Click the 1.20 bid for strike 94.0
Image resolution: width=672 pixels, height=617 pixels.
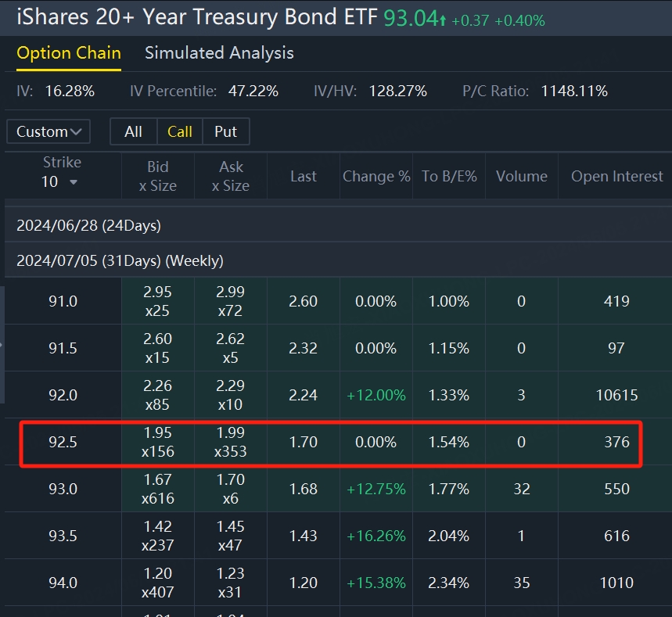[x=157, y=574]
